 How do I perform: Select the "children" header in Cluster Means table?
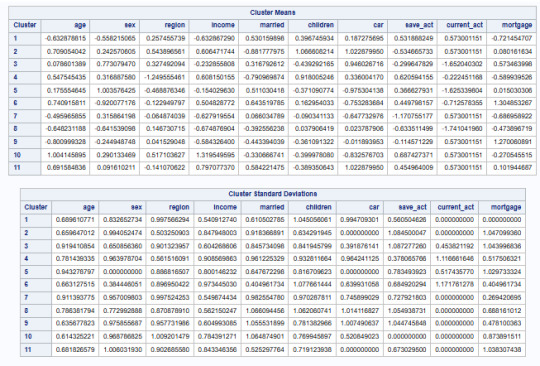(x=321, y=25)
